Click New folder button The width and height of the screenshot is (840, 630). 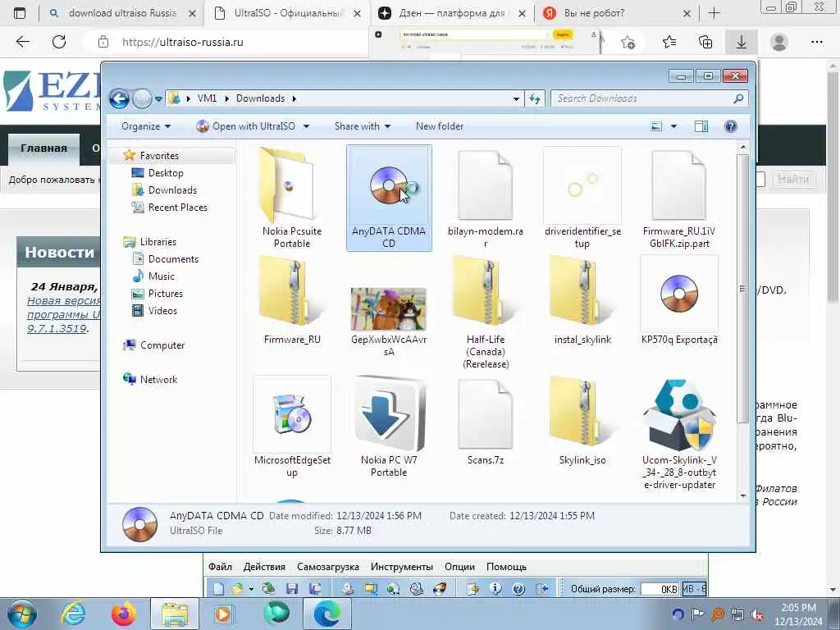(x=440, y=126)
